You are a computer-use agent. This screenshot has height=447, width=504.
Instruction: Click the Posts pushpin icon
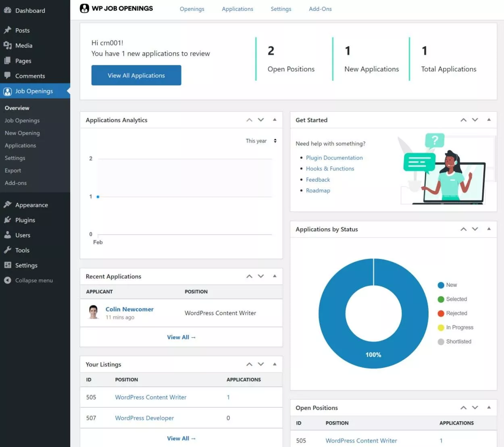tap(7, 30)
